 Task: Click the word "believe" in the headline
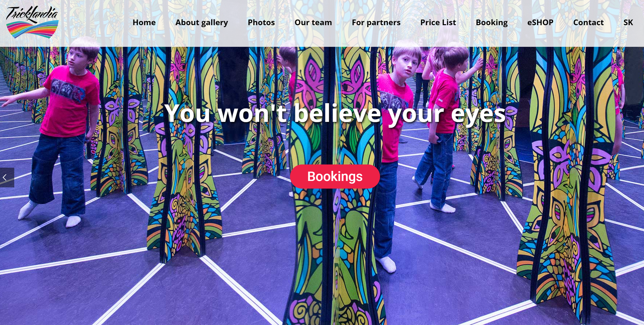click(337, 113)
